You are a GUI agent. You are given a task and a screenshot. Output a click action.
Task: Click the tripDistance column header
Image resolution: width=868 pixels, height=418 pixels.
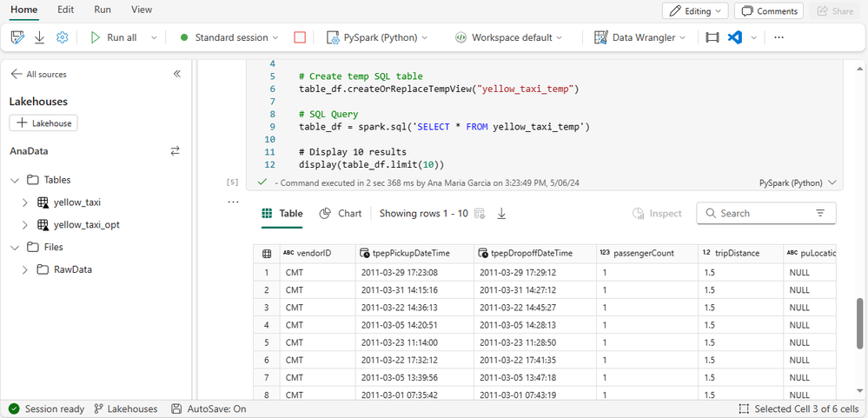point(739,254)
